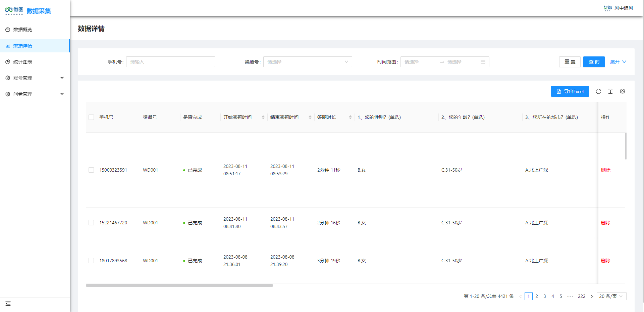Expand more filters with 展开

coord(618,62)
